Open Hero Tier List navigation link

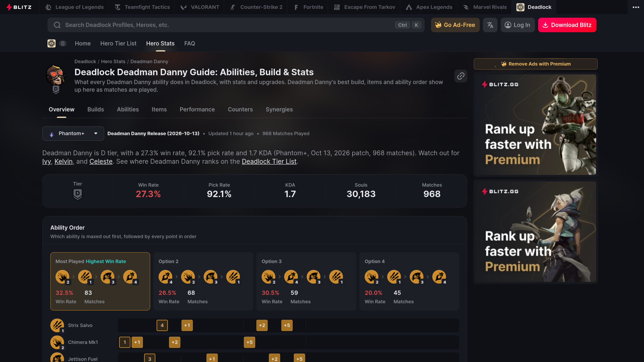pos(118,43)
